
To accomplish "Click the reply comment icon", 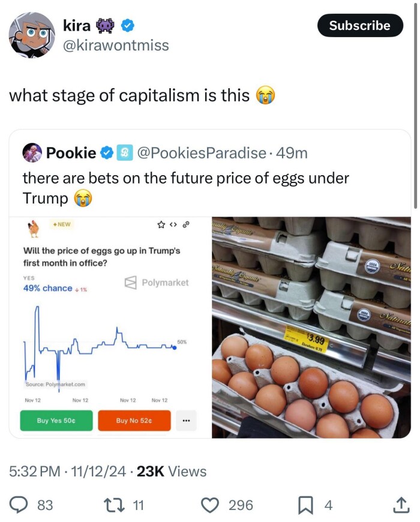I will coord(21,505).
